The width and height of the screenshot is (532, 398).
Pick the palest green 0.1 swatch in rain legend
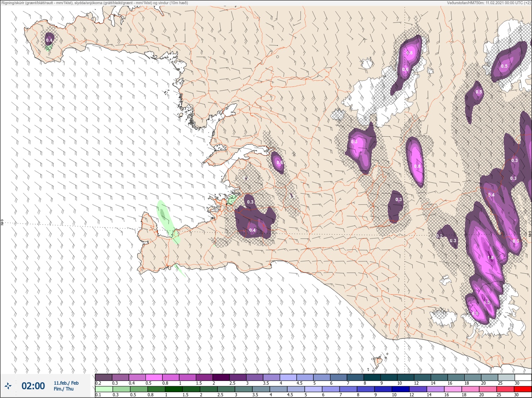point(103,389)
